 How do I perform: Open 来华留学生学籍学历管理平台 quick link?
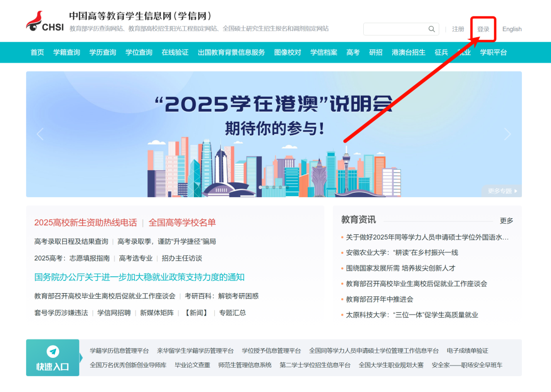tap(195, 351)
